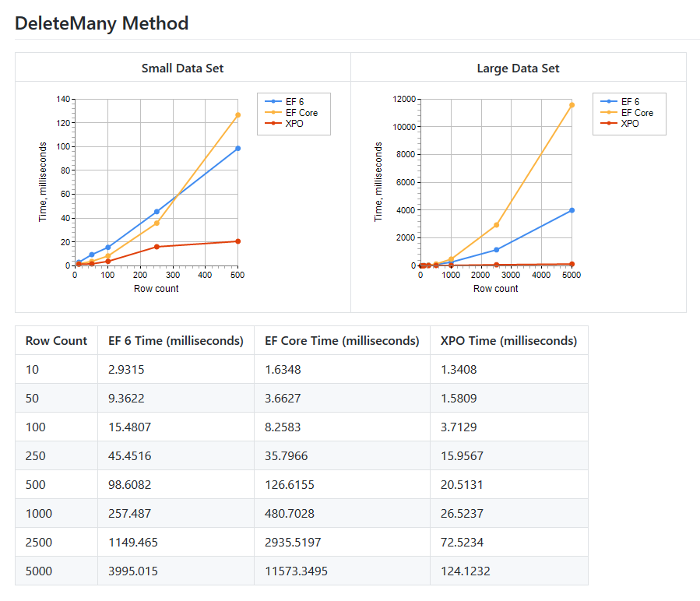Select the cell with value 3.6627
The image size is (700, 601).
click(342, 399)
